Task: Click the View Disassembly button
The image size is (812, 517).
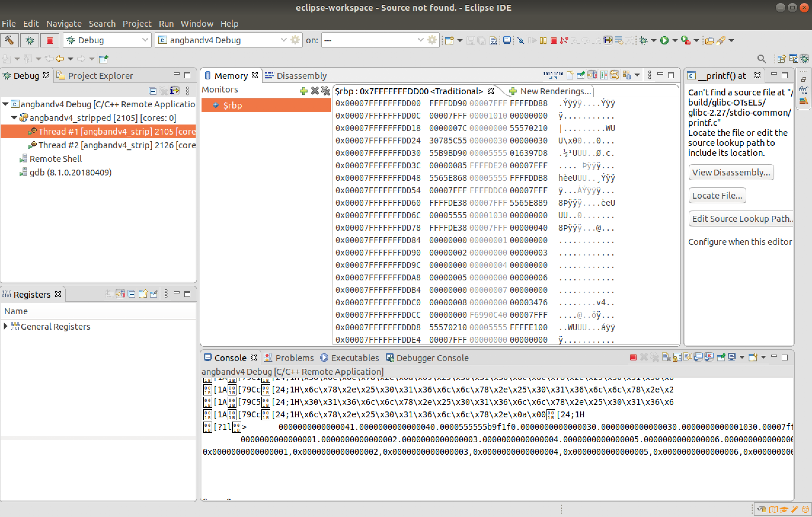Action: [731, 172]
